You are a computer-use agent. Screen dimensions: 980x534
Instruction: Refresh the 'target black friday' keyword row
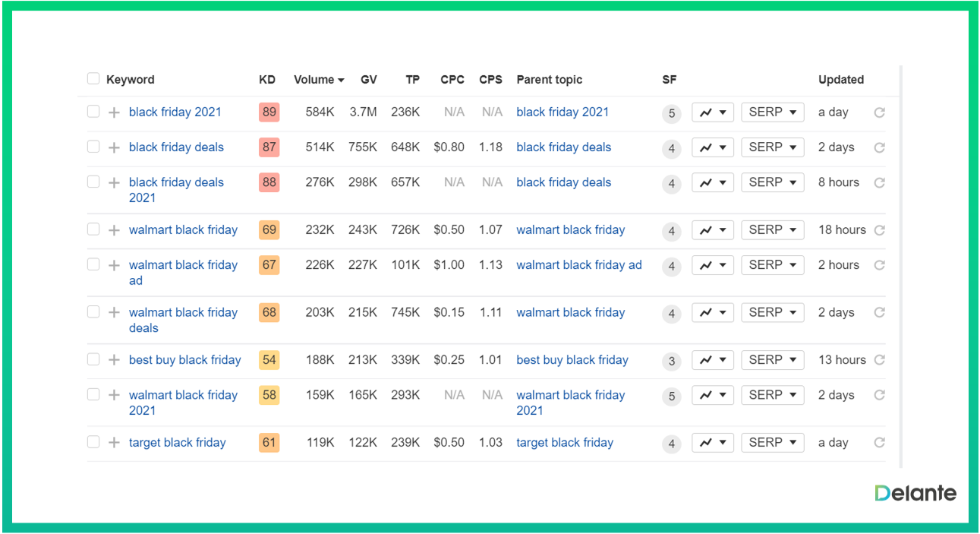(x=879, y=443)
